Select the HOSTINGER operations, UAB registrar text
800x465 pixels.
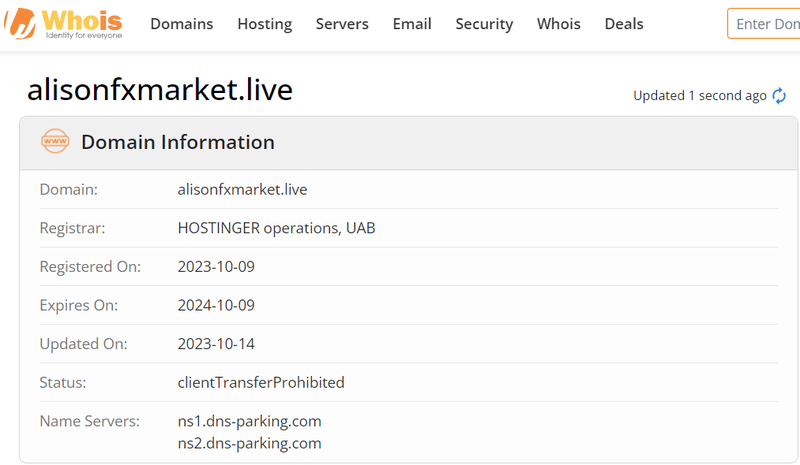coord(277,228)
